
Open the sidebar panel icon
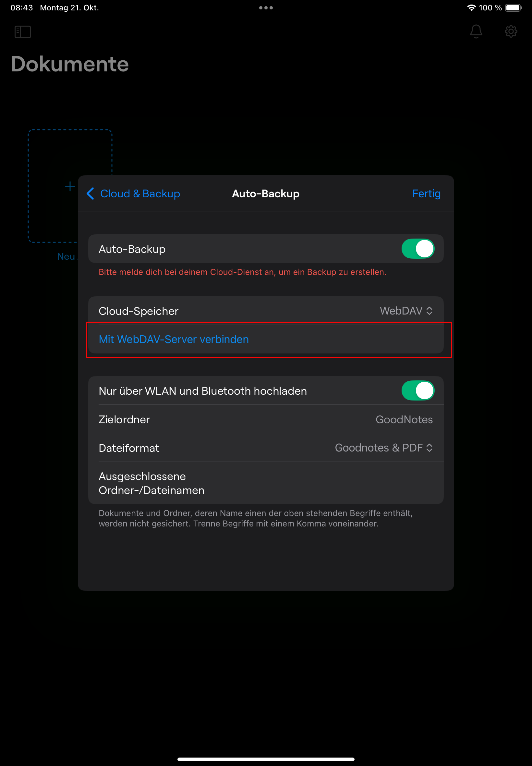tap(23, 32)
